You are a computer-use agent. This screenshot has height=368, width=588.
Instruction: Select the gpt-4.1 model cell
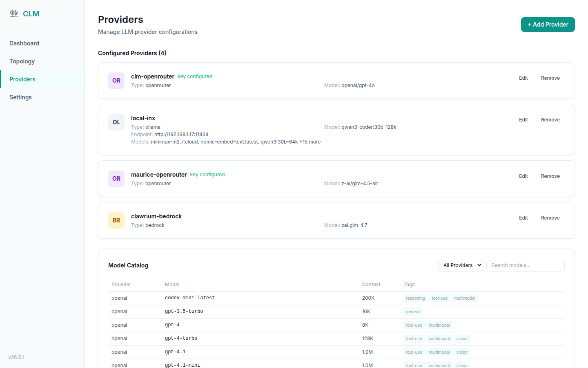(175, 352)
